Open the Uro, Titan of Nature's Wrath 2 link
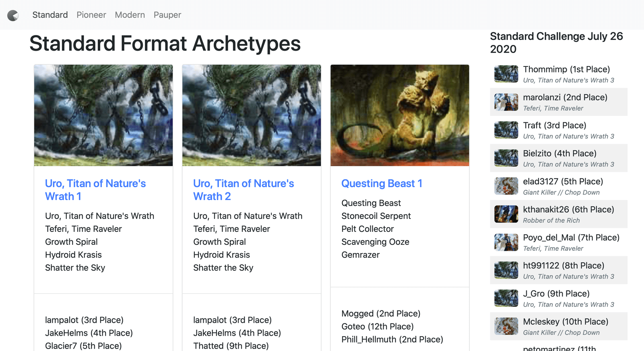Screen dimensions: 644x351 click(x=244, y=190)
